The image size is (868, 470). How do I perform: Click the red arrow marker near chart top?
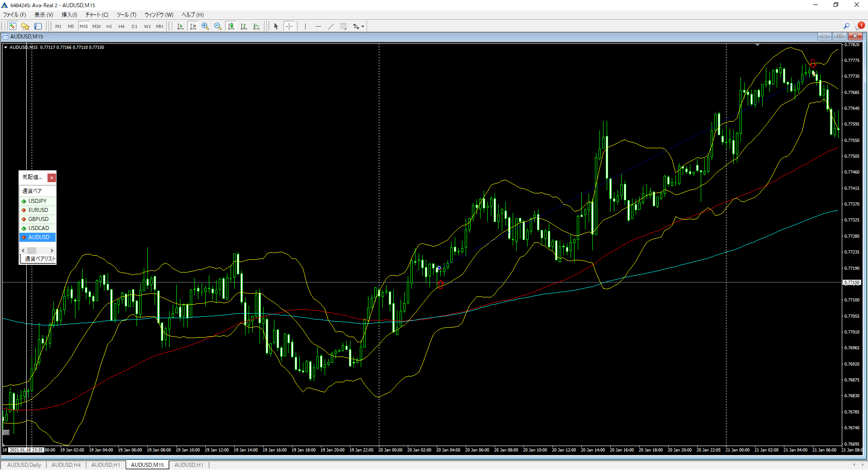812,63
